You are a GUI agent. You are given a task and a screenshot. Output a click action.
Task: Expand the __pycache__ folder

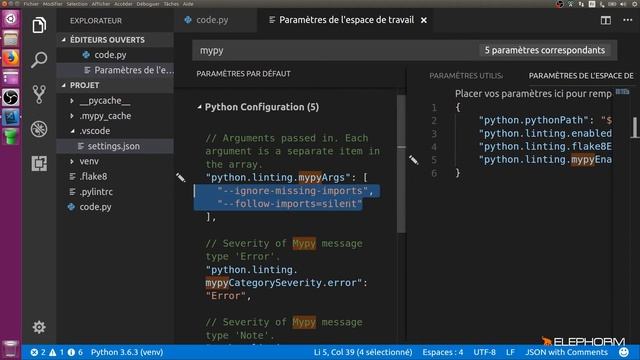(72, 100)
